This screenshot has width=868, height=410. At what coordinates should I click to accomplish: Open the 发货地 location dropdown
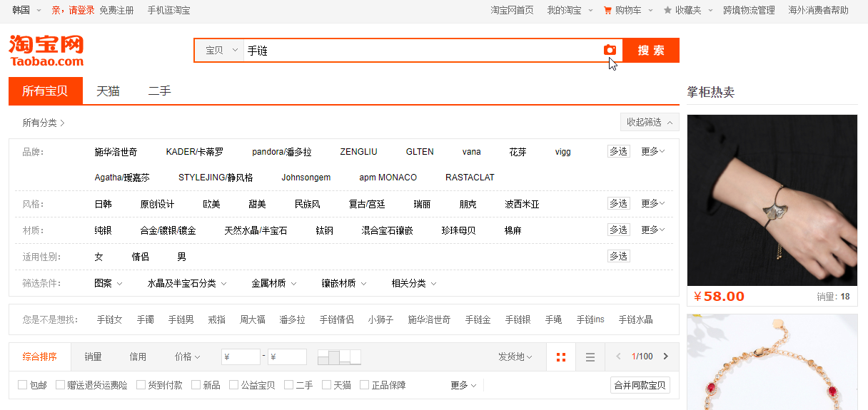tap(515, 357)
